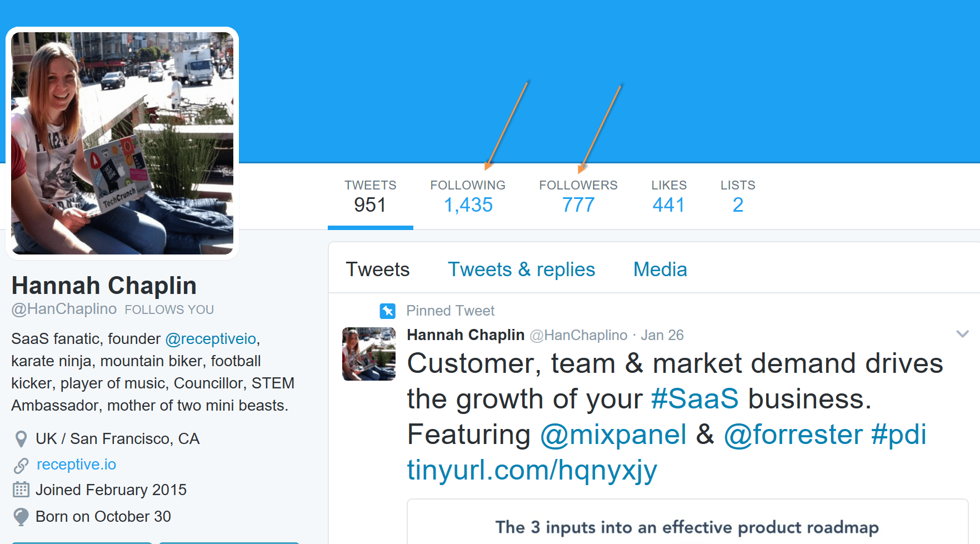Open the @receptiveio mention in bio
980x544 pixels.
coord(211,339)
